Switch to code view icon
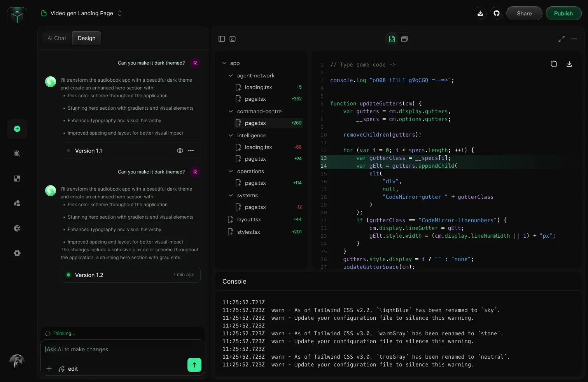The height and width of the screenshot is (382, 588). click(x=392, y=39)
